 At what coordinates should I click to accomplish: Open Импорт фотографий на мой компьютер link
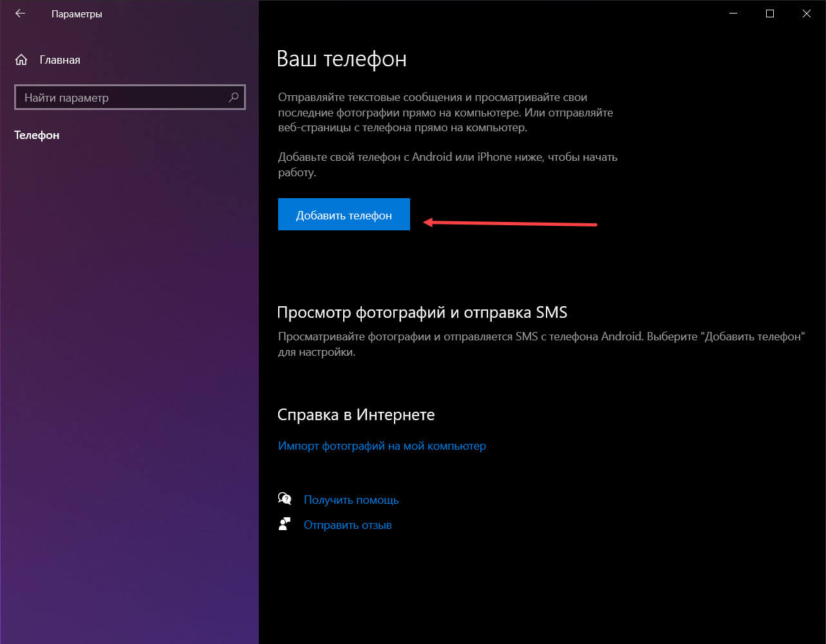(382, 445)
